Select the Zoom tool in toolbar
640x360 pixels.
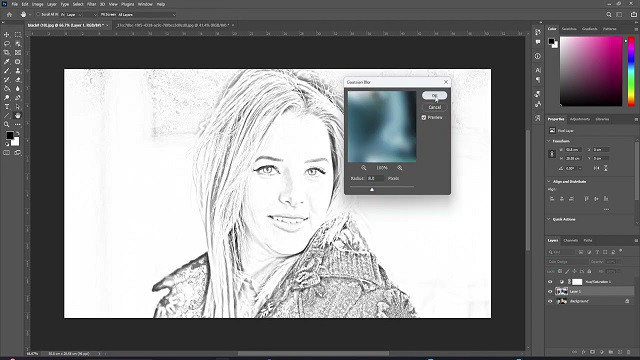tap(7, 124)
